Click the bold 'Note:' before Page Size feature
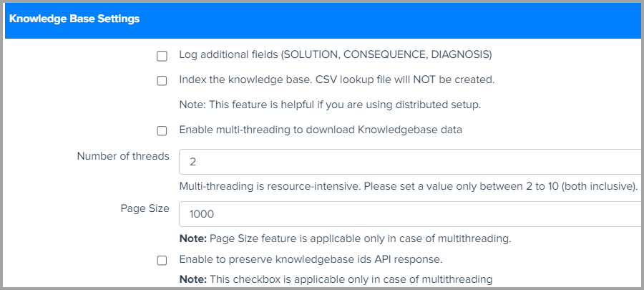Image resolution: width=644 pixels, height=290 pixels. [x=192, y=238]
